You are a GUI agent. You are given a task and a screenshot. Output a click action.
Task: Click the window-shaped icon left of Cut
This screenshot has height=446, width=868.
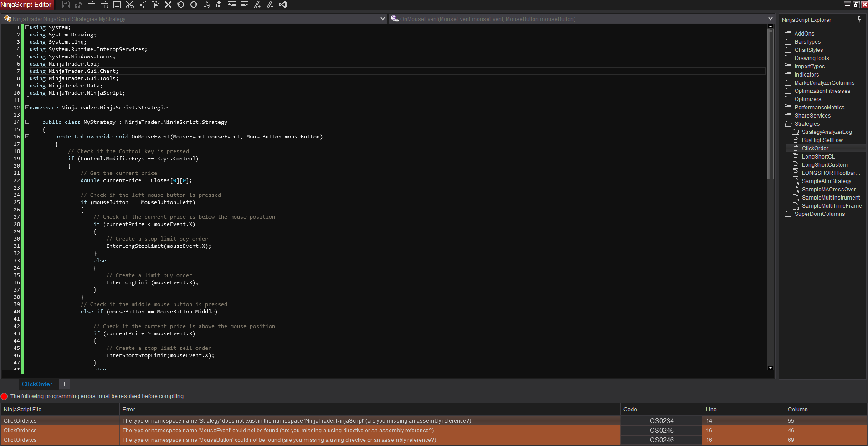pyautogui.click(x=117, y=5)
